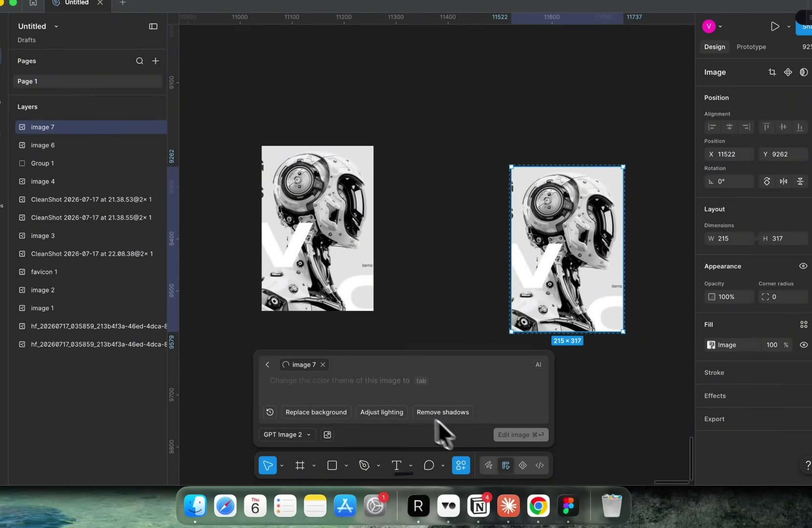
Task: Click Adjust lighting suggestion
Action: (382, 412)
